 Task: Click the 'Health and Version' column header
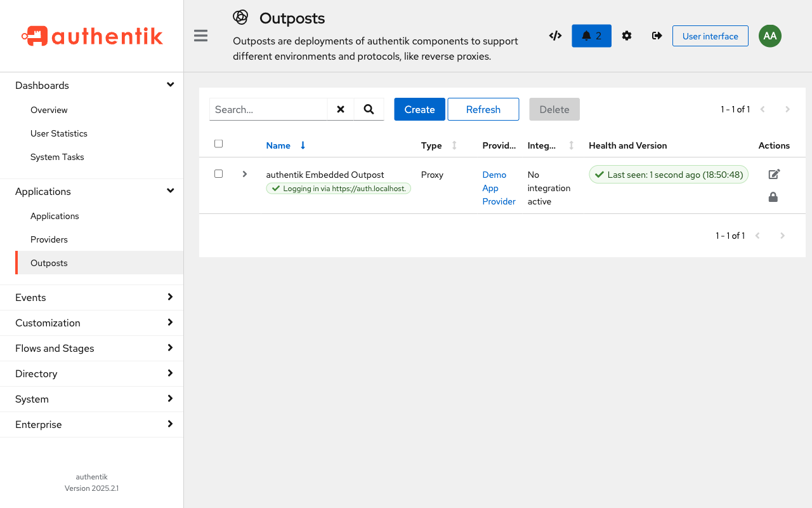pos(627,145)
